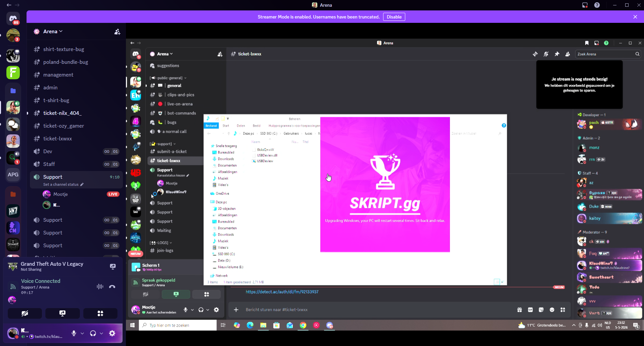The width and height of the screenshot is (644, 346).
Task: Collapse the -public-general category in the stream
Action: (168, 78)
